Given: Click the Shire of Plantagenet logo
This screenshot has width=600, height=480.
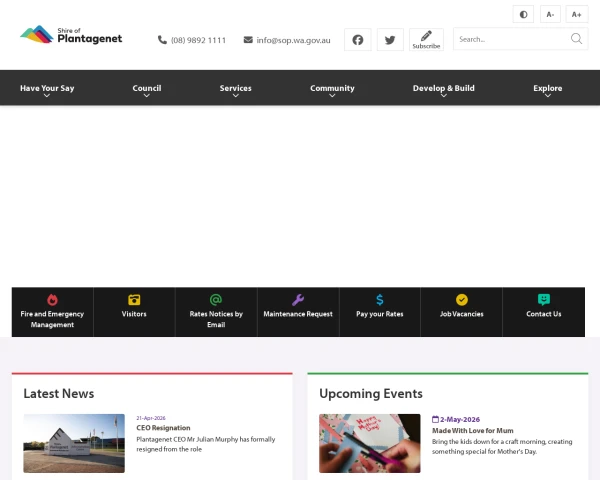Looking at the screenshot, I should 71,35.
